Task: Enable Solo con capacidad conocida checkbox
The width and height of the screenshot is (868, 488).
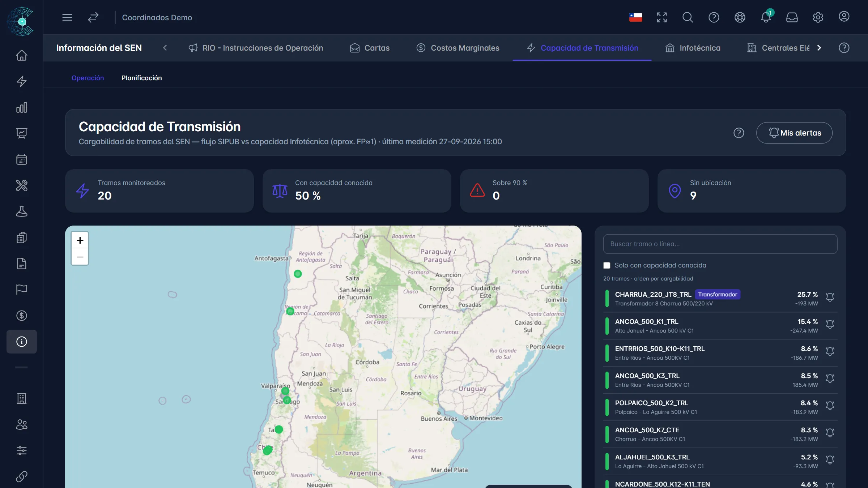Action: click(x=607, y=265)
